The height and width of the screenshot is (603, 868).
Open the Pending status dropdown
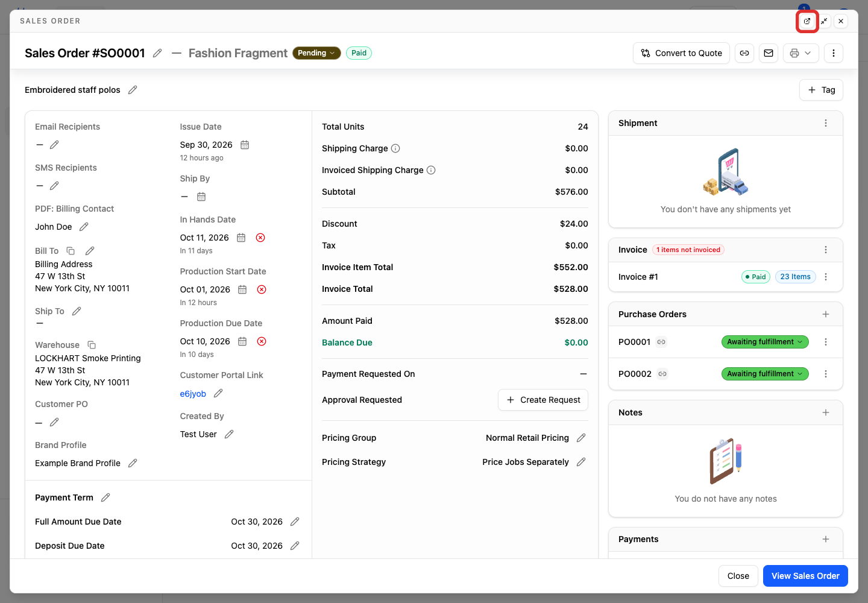pos(316,53)
